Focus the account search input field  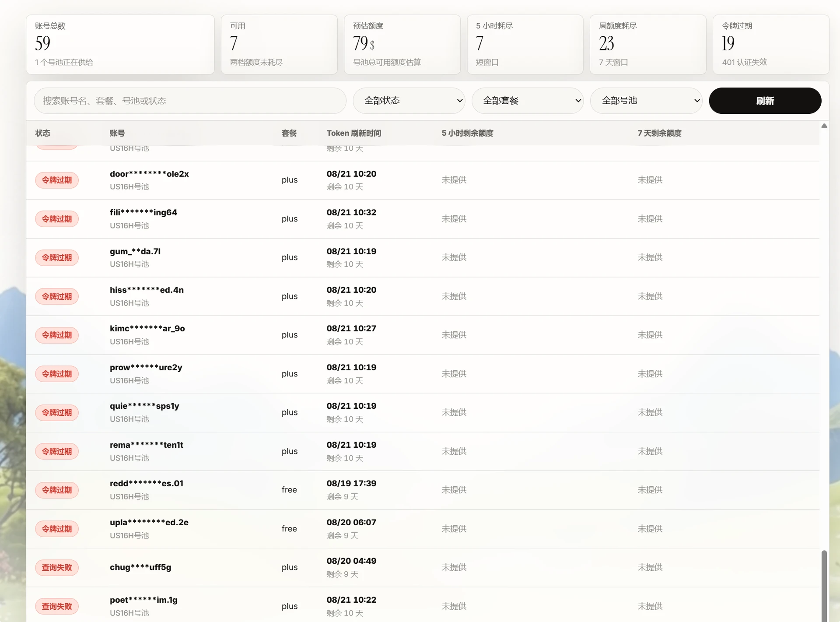tap(190, 101)
